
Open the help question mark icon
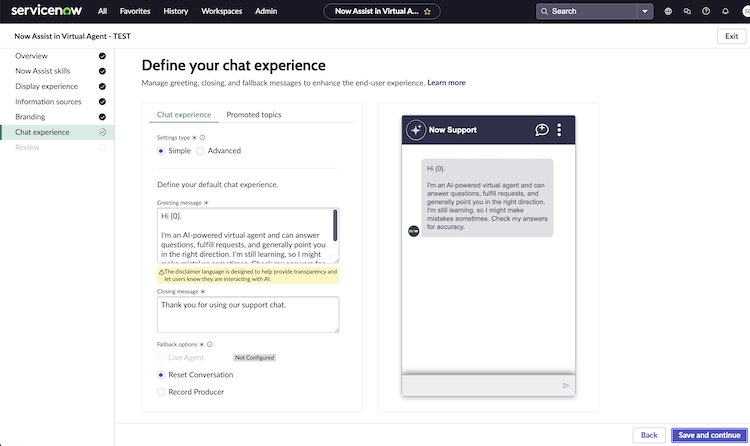pyautogui.click(x=706, y=11)
